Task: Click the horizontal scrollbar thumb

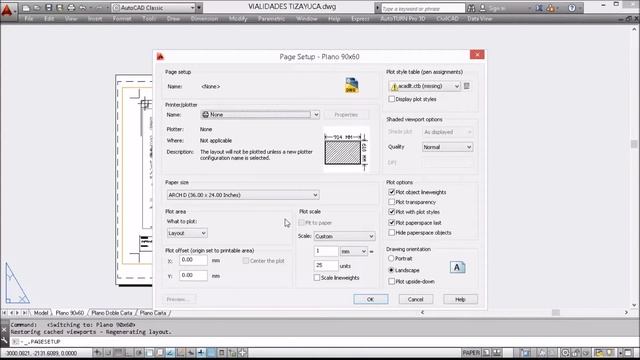Action: tap(556, 313)
